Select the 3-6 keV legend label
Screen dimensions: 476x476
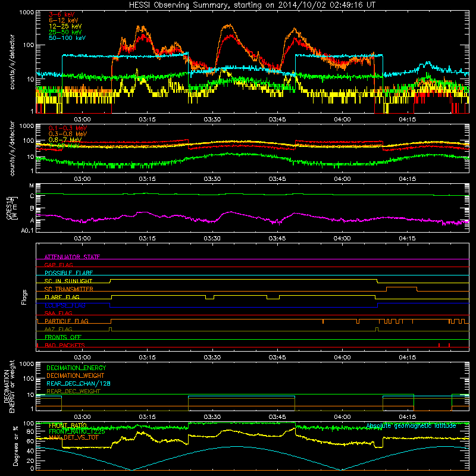click(x=62, y=14)
